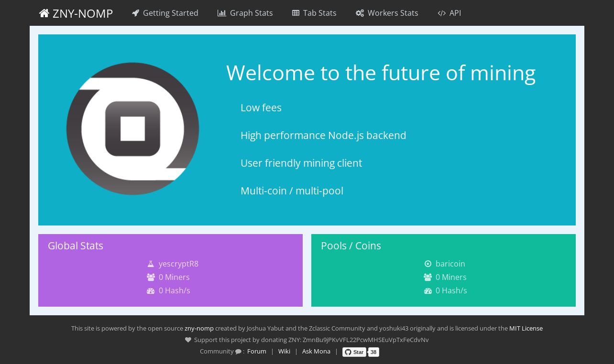This screenshot has height=364, width=614.
Task: Click the star count 38 badge
Action: (x=373, y=352)
